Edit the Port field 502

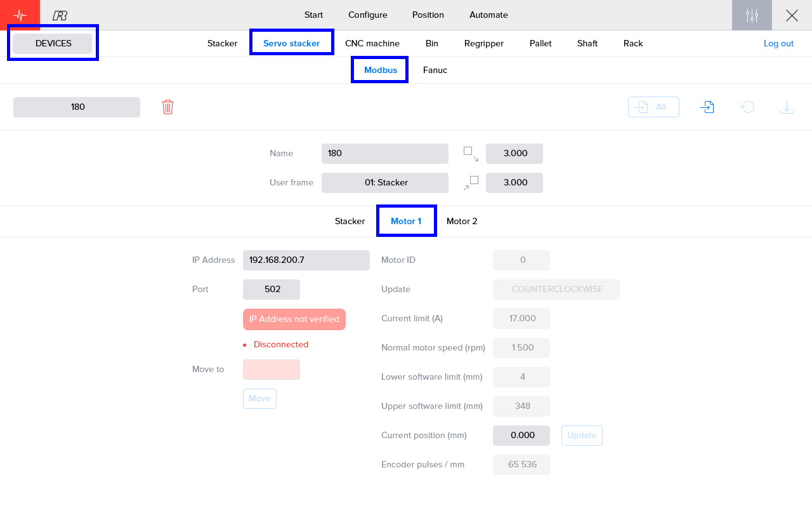point(272,290)
